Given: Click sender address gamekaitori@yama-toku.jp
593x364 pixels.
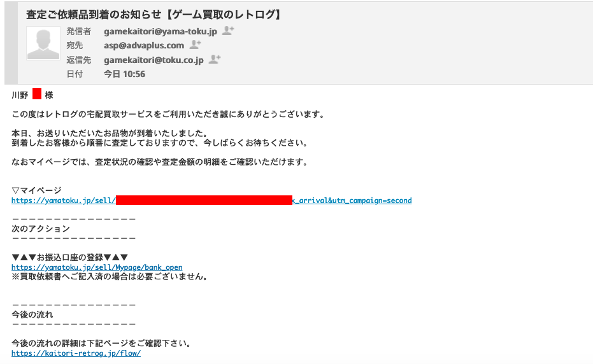Looking at the screenshot, I should click(x=161, y=31).
